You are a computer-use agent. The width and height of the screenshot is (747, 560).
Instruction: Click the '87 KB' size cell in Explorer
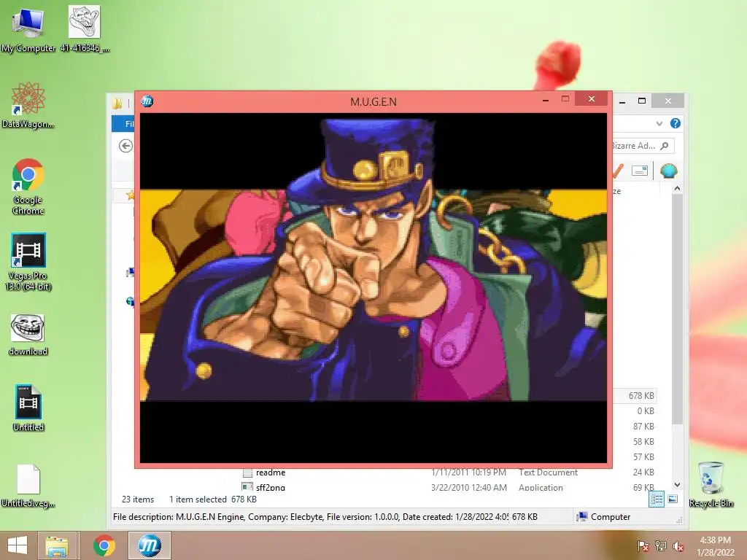643,426
